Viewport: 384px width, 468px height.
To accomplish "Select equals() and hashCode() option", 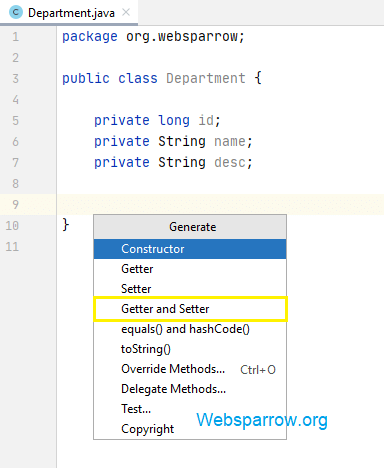I will [x=190, y=329].
